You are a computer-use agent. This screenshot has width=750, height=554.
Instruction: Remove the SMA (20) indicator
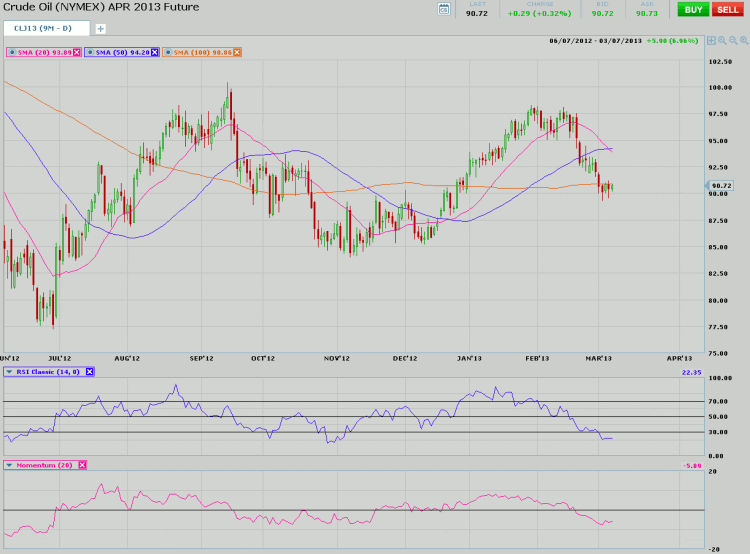pos(76,51)
